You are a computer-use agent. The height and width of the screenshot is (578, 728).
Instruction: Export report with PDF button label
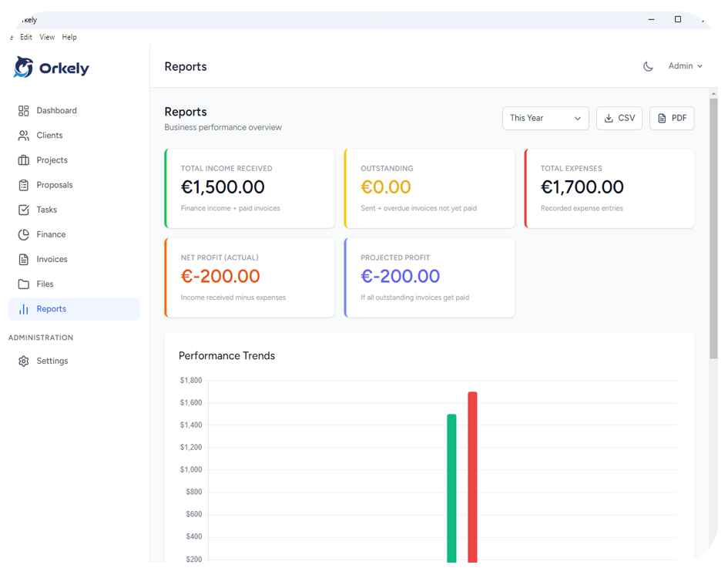pyautogui.click(x=679, y=118)
